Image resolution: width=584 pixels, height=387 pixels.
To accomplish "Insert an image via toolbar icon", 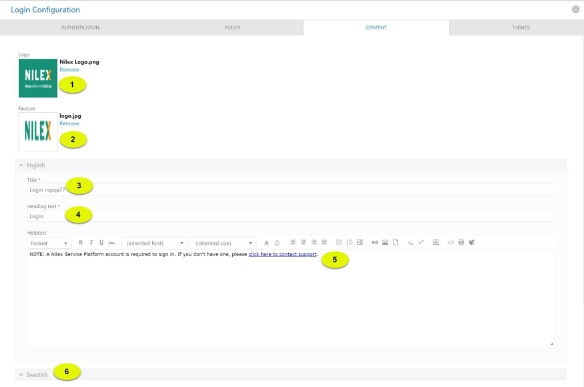I will click(385, 242).
